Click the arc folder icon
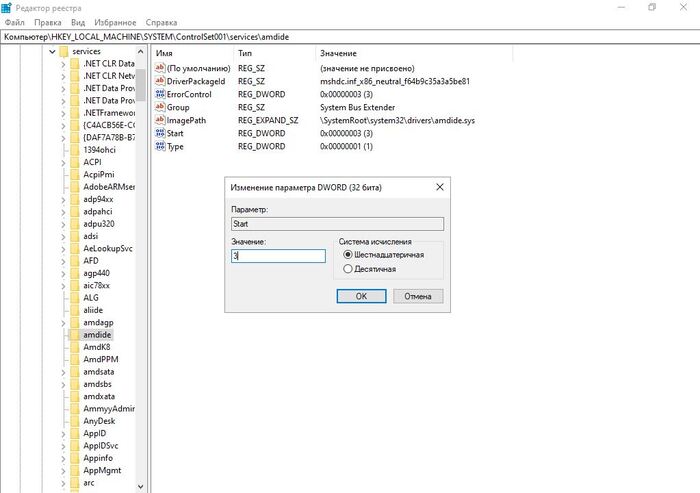The width and height of the screenshot is (700, 493). click(75, 483)
